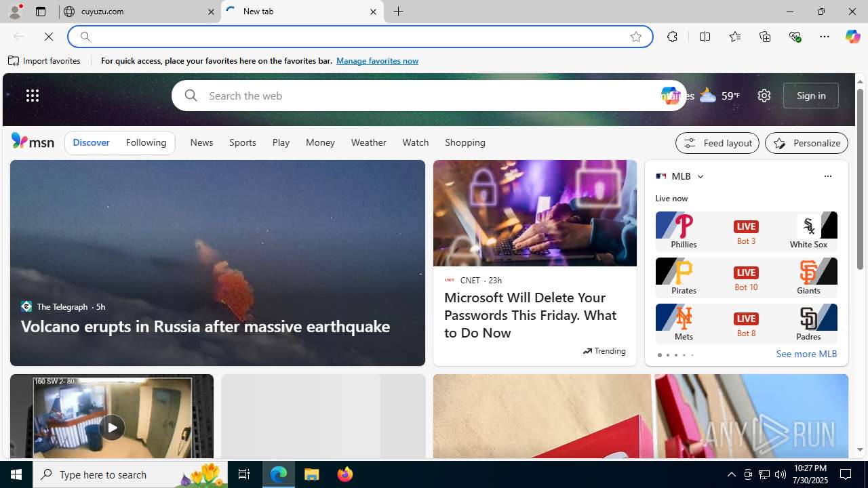This screenshot has width=868, height=488.
Task: Click the page vertical scrollbar thumb
Action: [860, 178]
